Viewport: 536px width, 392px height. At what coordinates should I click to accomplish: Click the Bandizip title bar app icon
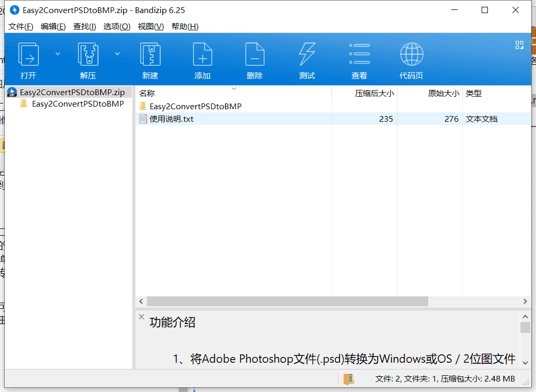[x=15, y=10]
